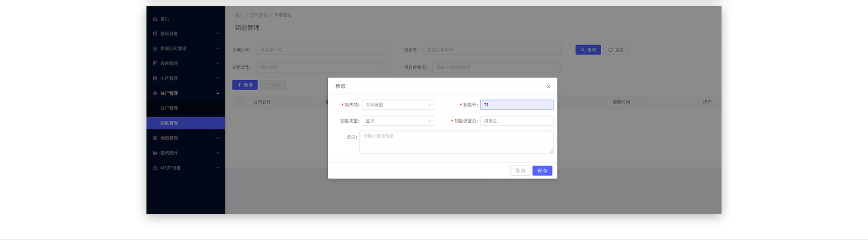Toggle the select-all checkbox in table header
The width and height of the screenshot is (868, 240).
(241, 102)
